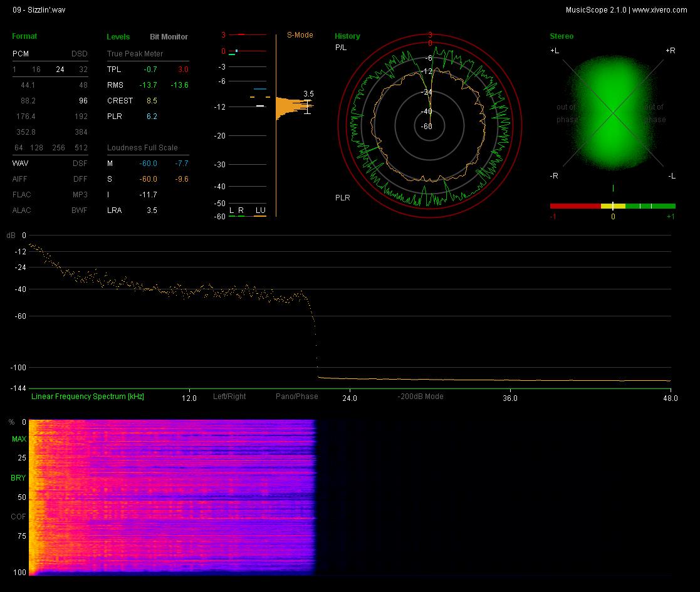
Task: Switch to the Levels tab
Action: point(118,36)
